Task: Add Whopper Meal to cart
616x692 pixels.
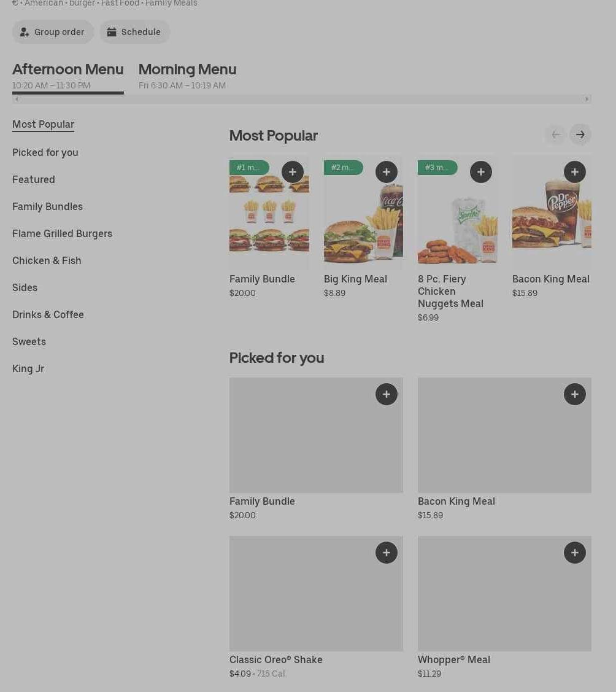Action: click(x=574, y=553)
